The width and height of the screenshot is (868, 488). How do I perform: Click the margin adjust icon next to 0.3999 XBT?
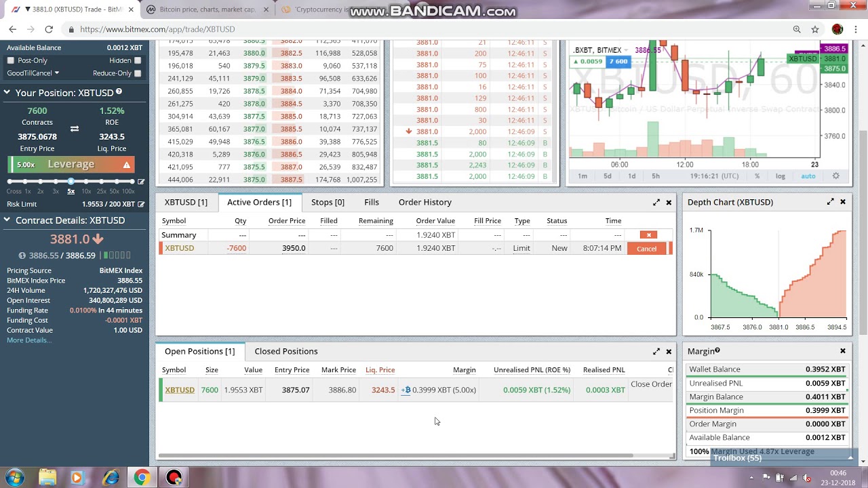(x=406, y=390)
